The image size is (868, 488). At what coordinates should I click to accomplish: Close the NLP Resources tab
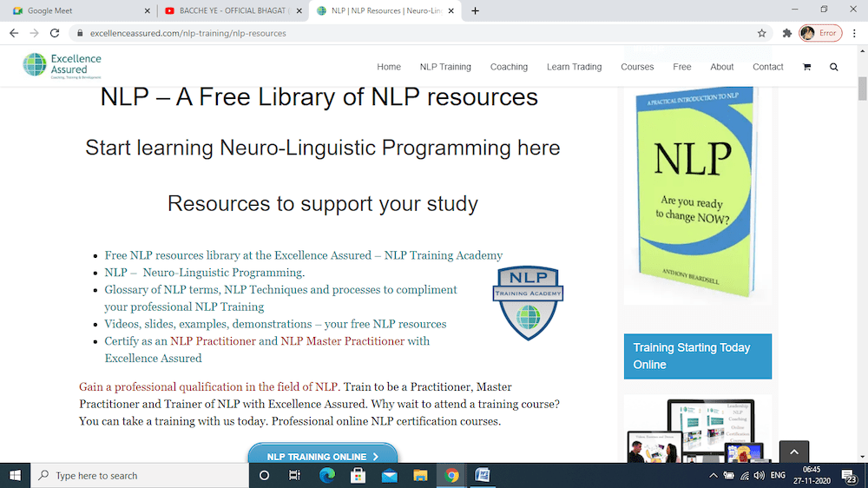coord(450,10)
